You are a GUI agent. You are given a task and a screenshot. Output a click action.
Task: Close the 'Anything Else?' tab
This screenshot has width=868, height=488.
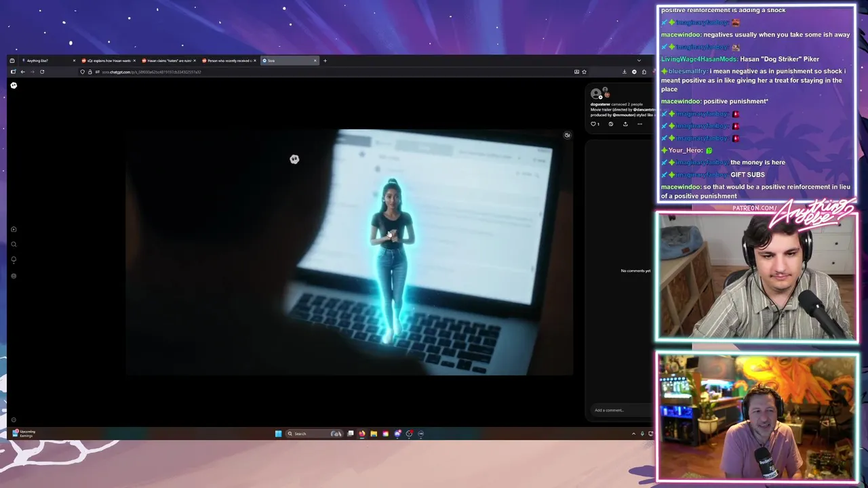click(74, 60)
